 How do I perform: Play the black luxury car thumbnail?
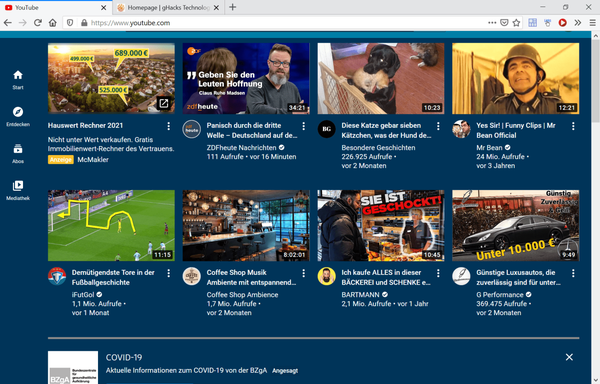515,225
